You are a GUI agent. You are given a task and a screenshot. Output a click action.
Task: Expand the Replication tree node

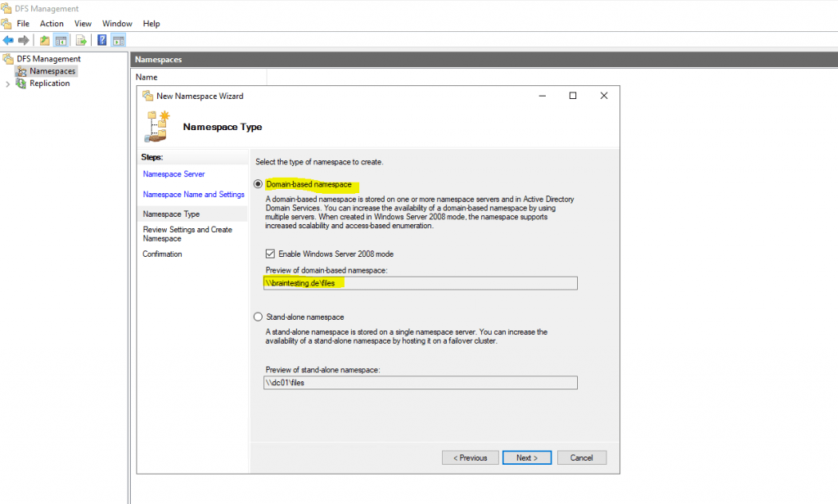[7, 84]
